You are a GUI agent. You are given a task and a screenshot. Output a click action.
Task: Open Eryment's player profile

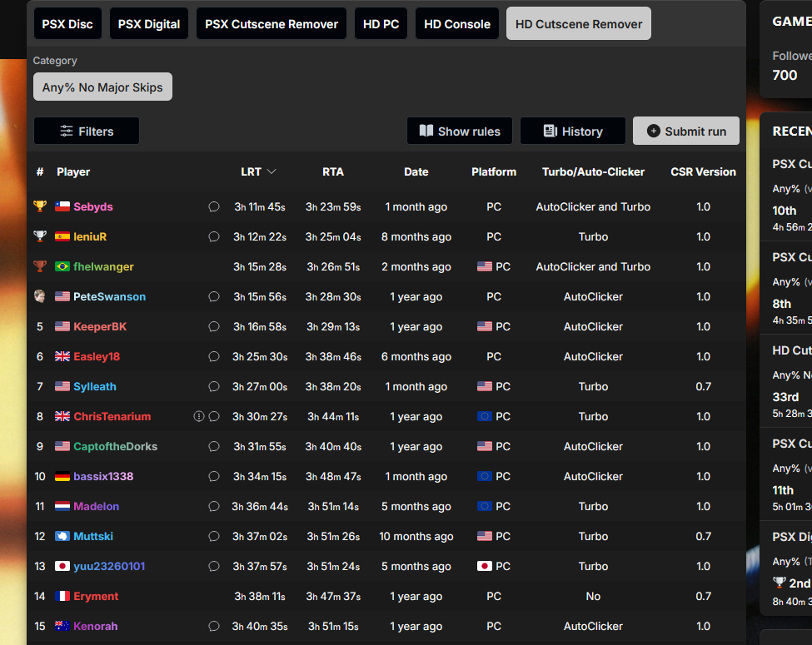pyautogui.click(x=96, y=597)
